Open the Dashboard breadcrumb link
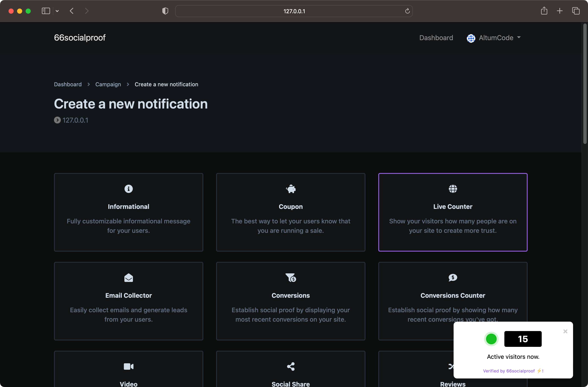588x387 pixels. pyautogui.click(x=68, y=84)
